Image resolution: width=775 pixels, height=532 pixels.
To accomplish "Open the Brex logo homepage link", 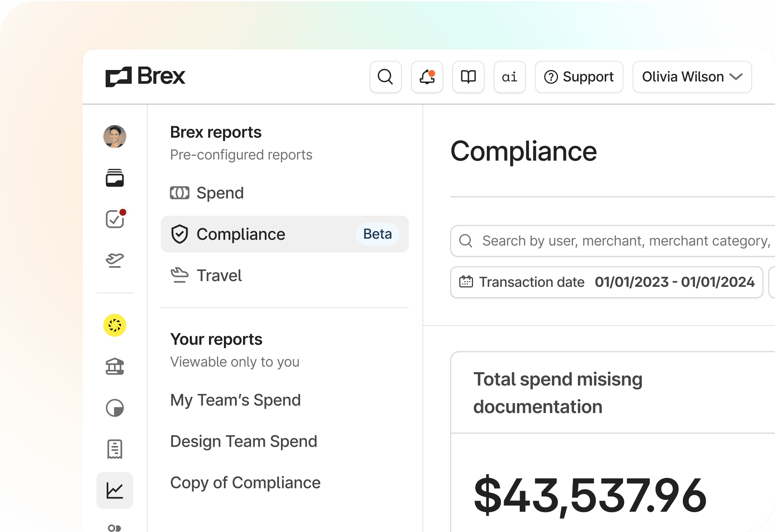I will tap(145, 76).
